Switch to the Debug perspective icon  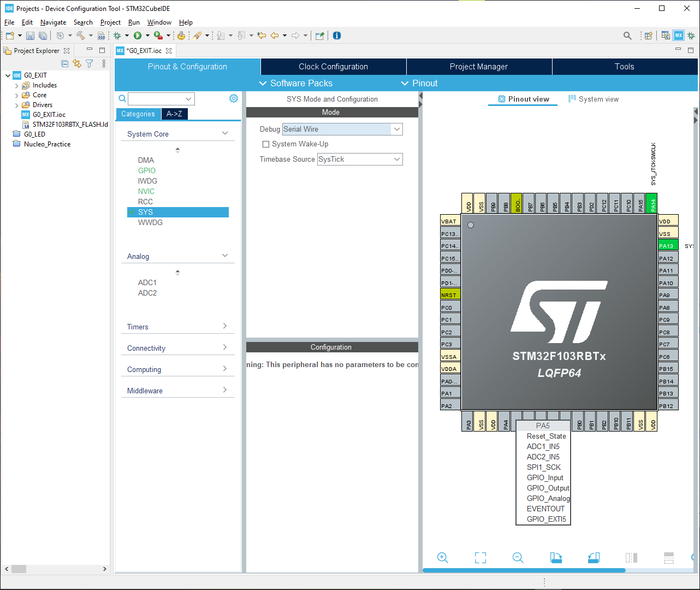coord(691,36)
